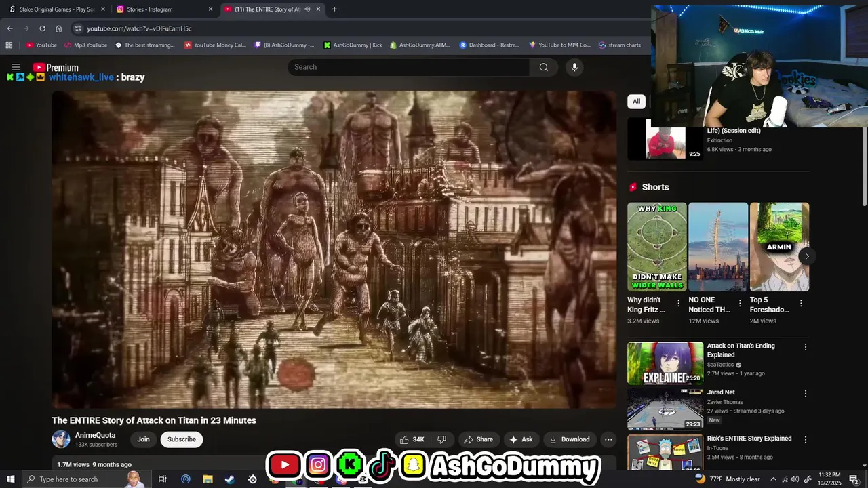Join the AnimeQuota channel membership

point(143,439)
